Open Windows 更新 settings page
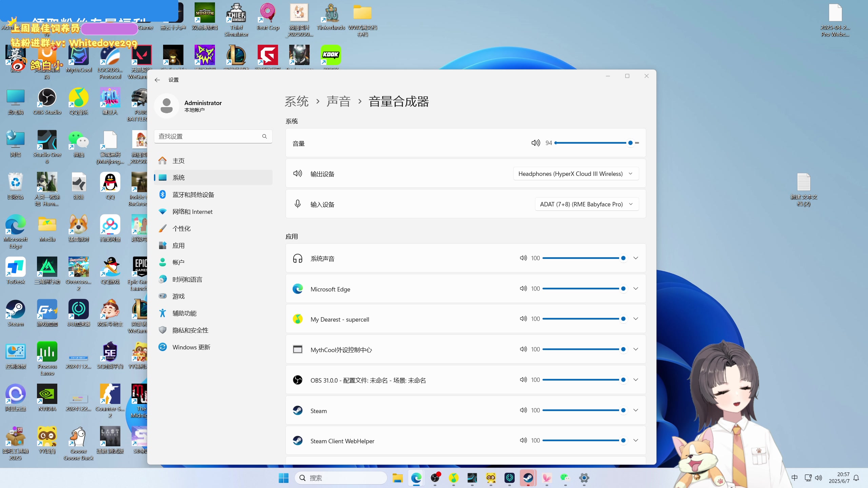Screen dimensions: 868x488 pos(213,347)
